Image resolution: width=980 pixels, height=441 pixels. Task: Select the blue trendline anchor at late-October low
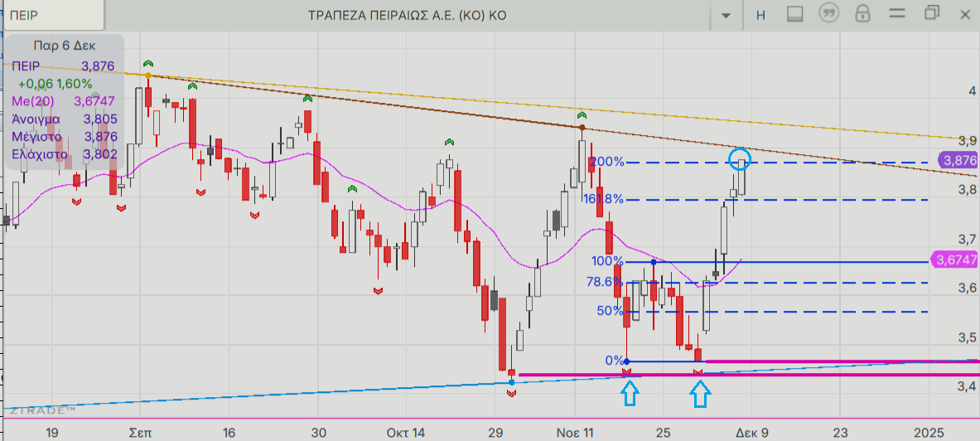512,381
